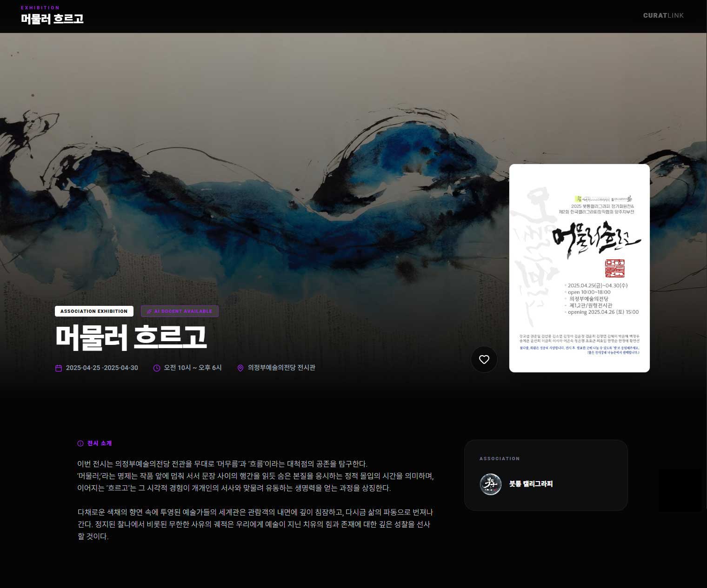Click the AI DOCENT AVAILABLE badge

pyautogui.click(x=180, y=311)
